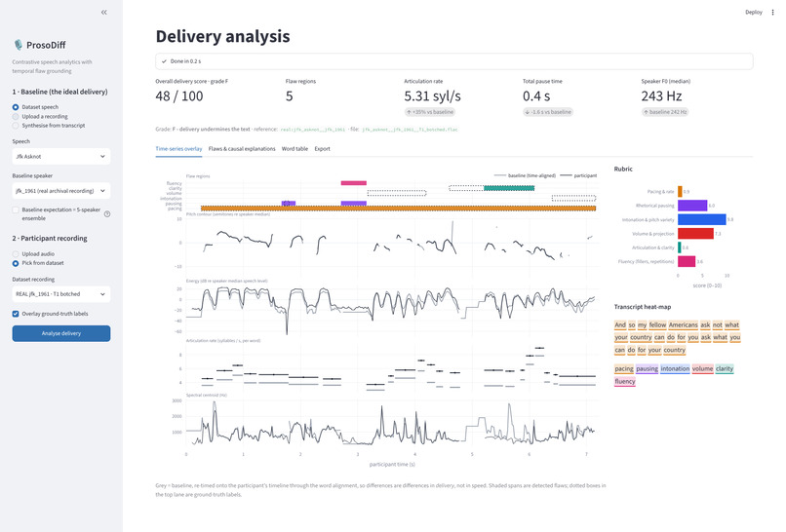The image size is (786, 532).
Task: Click the Fluency rubric bar
Action: point(687,261)
